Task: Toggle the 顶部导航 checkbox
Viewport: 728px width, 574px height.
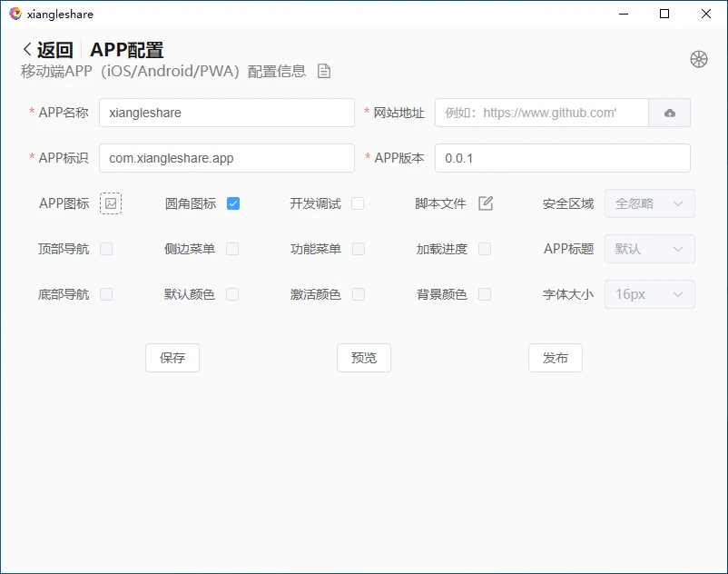Action: coord(106,249)
